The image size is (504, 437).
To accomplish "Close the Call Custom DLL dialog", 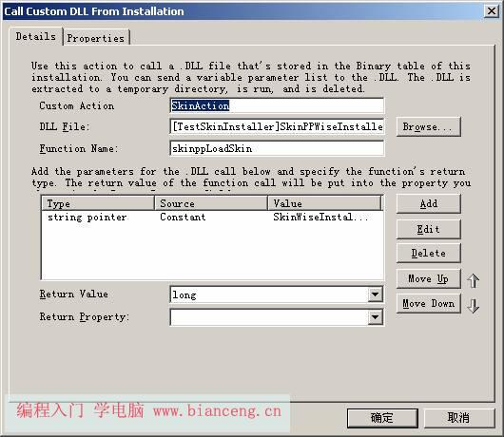I will tap(491, 11).
